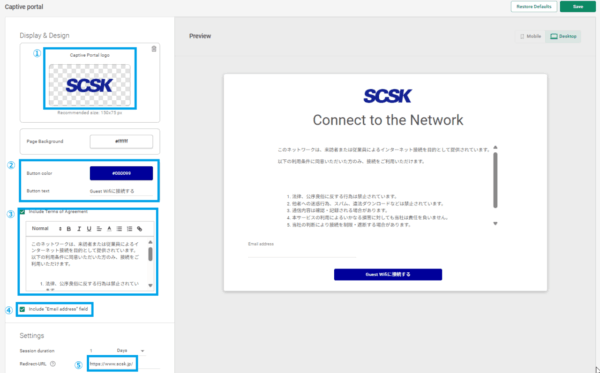Apply italic formatting in the terms editor
This screenshot has height=373, width=600.
[79, 229]
